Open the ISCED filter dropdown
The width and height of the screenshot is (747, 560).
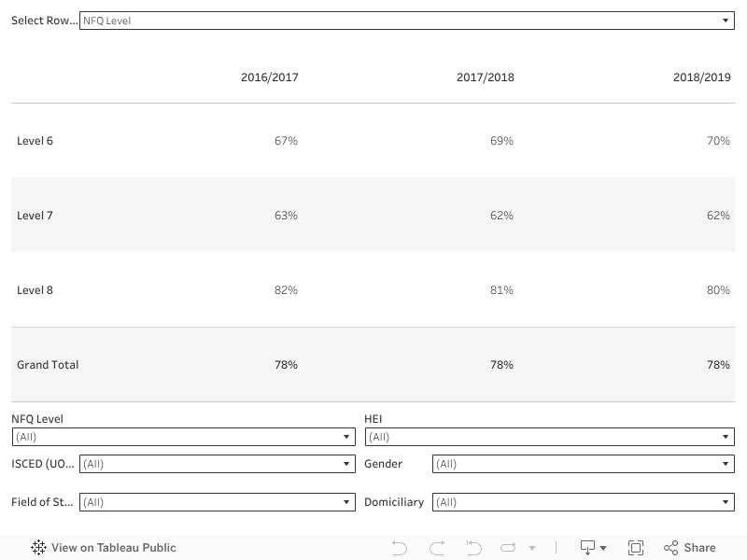(x=217, y=464)
